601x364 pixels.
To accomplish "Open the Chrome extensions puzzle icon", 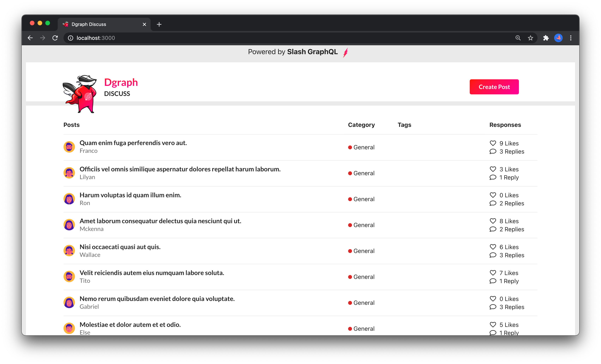I will coord(546,38).
